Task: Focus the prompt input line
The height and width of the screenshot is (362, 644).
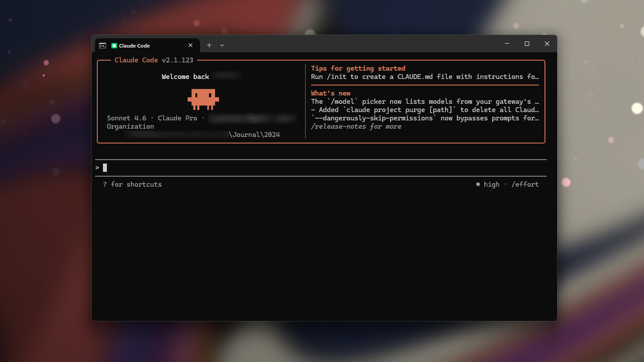Action: [321, 168]
